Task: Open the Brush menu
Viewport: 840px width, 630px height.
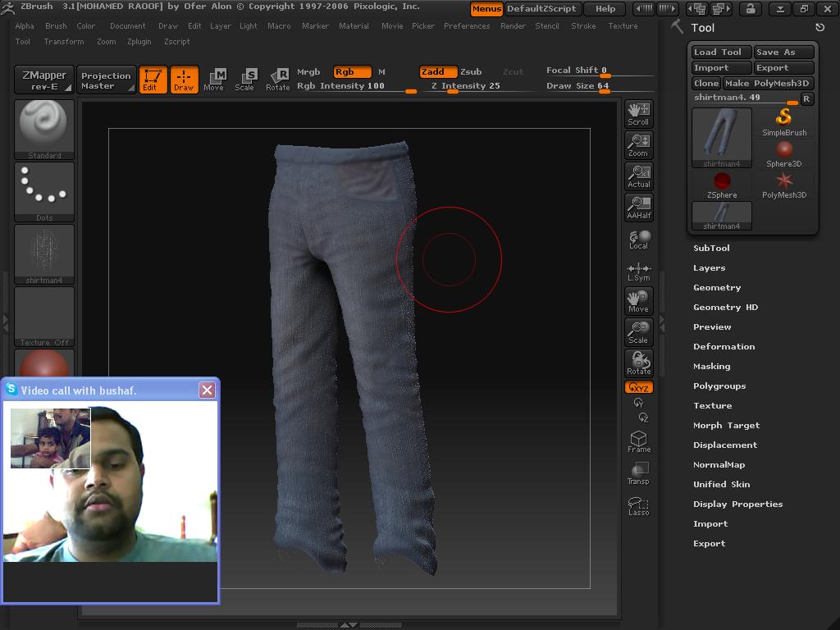Action: point(57,25)
